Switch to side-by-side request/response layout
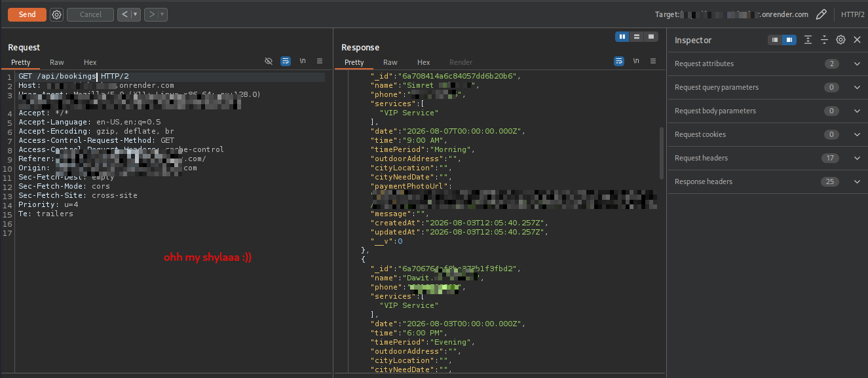This screenshot has height=378, width=868. click(x=622, y=37)
